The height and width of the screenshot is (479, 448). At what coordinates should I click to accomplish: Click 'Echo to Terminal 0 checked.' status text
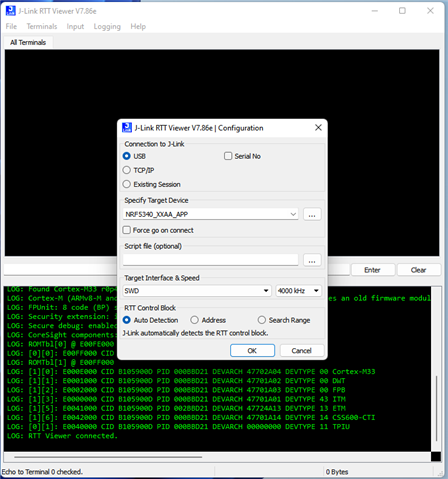(x=42, y=472)
